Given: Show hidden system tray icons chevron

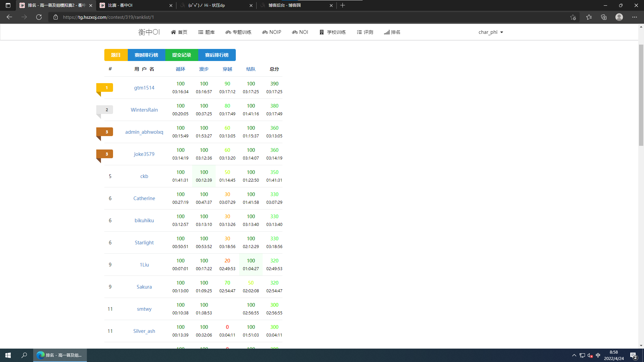Looking at the screenshot, I should pyautogui.click(x=574, y=355).
